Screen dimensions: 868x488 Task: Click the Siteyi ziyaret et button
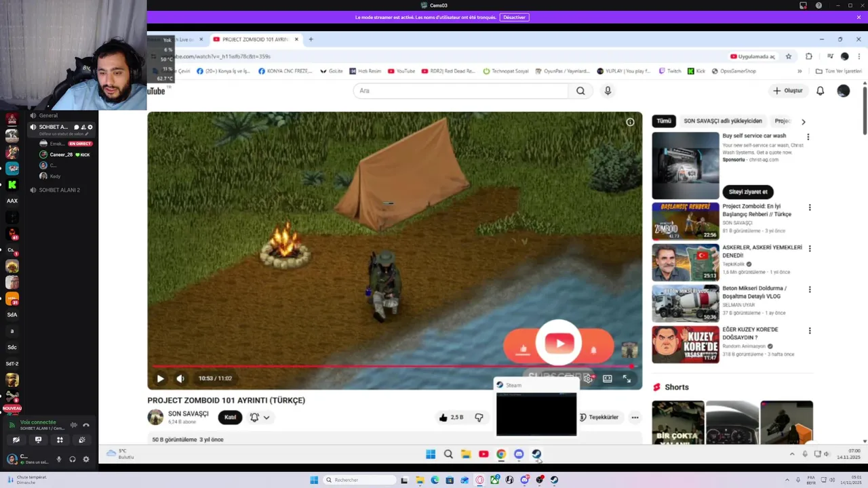[x=748, y=192]
